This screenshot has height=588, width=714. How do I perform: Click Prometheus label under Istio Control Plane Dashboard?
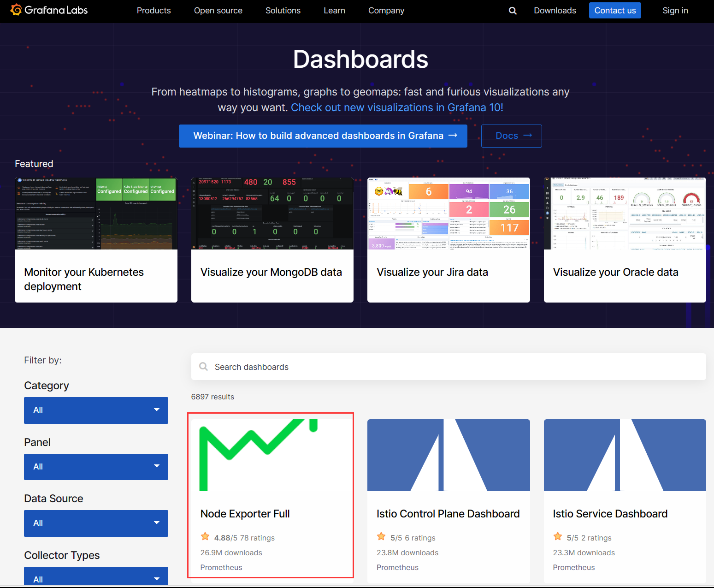pyautogui.click(x=398, y=567)
